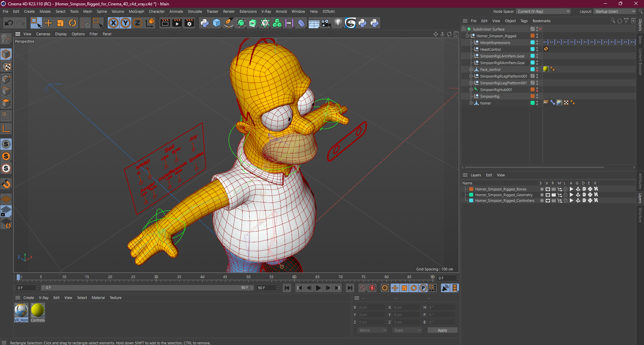
Task: Click the Floor grid object icon
Action: (314, 23)
